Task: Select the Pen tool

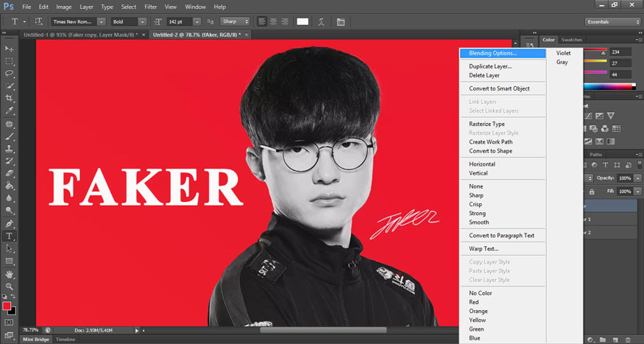Action: (9, 224)
